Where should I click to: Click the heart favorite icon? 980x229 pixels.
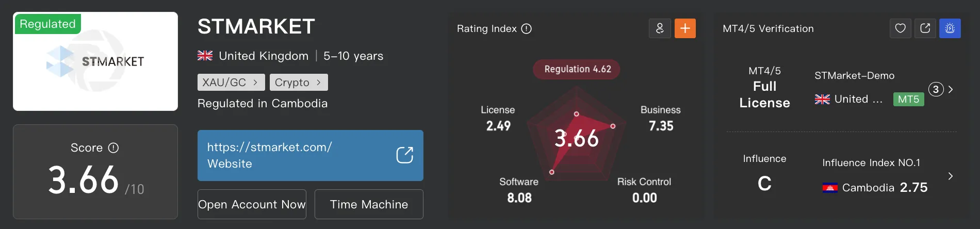tap(901, 28)
